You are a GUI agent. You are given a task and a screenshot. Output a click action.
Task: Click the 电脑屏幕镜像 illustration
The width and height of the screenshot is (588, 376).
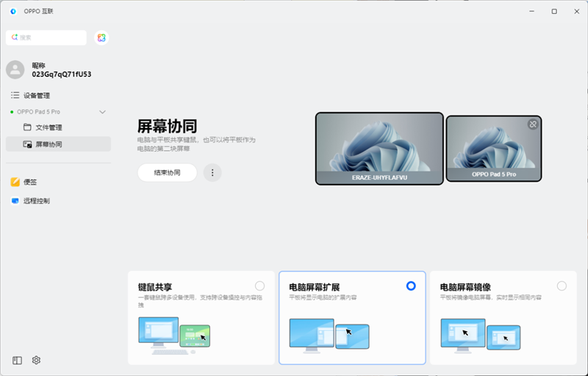[481, 336]
